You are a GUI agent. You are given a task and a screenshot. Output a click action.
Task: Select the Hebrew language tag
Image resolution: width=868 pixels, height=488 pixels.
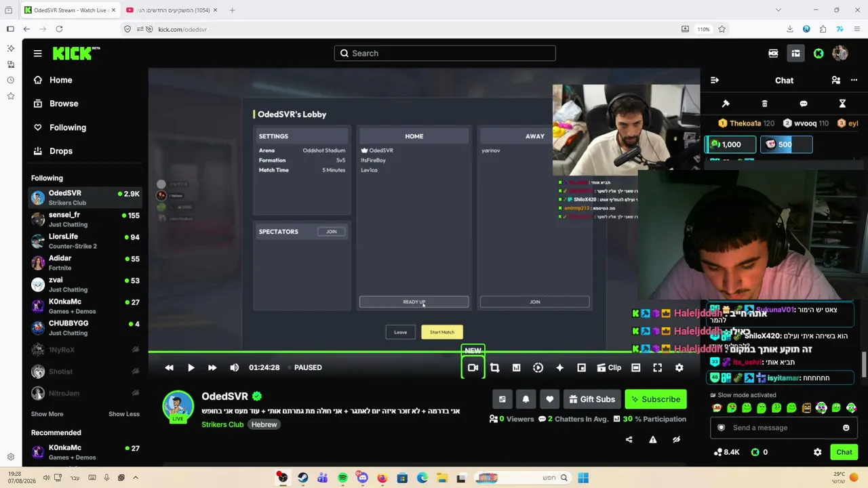[x=264, y=424]
